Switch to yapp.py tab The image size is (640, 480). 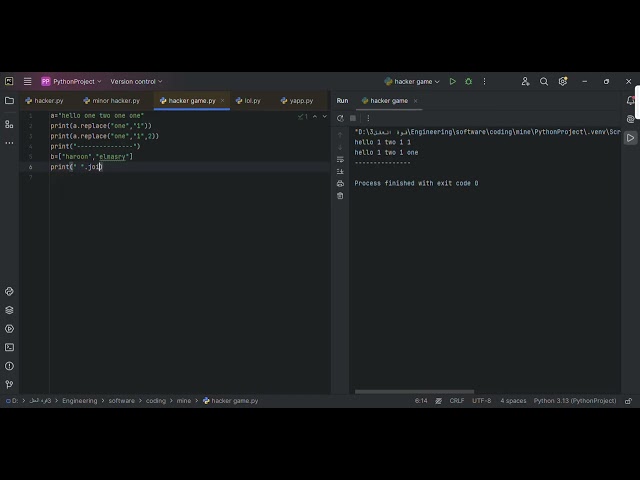[x=297, y=100]
